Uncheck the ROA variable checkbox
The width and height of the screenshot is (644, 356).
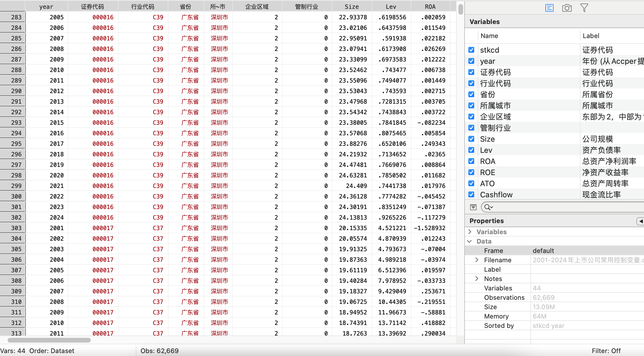(x=471, y=161)
